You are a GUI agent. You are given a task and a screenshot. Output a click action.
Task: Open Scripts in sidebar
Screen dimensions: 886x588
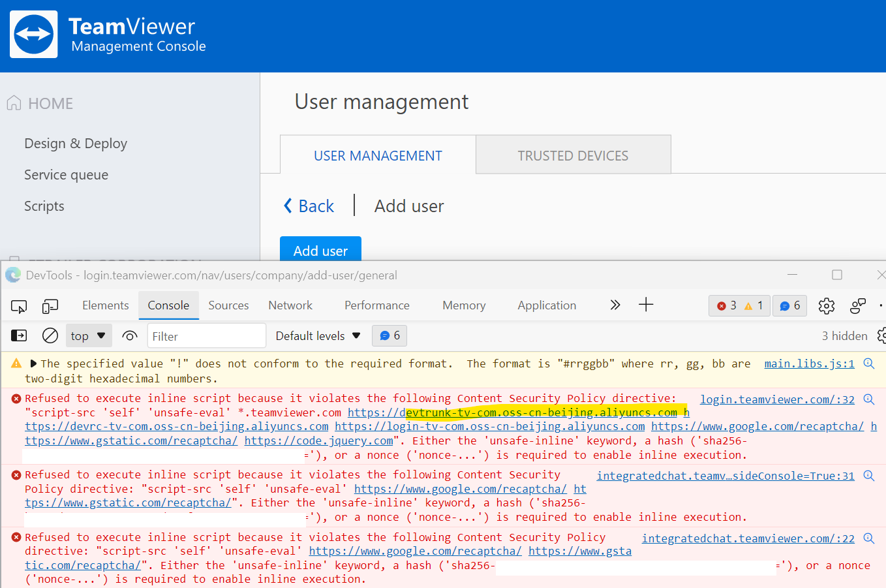44,206
